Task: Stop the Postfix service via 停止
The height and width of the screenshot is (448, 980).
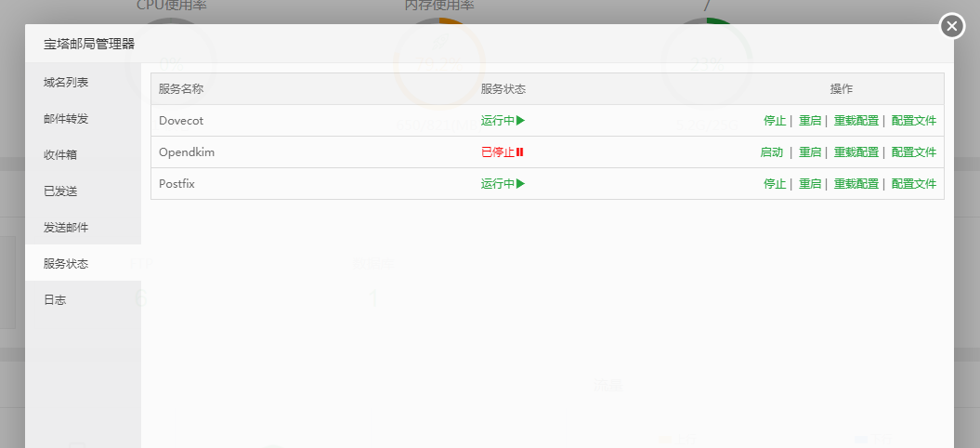Action: 775,184
